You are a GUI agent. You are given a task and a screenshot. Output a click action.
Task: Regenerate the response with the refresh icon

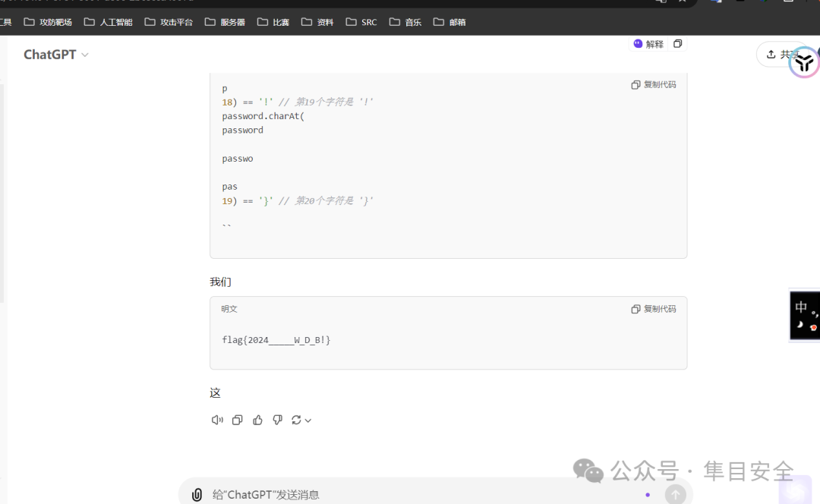tap(296, 420)
